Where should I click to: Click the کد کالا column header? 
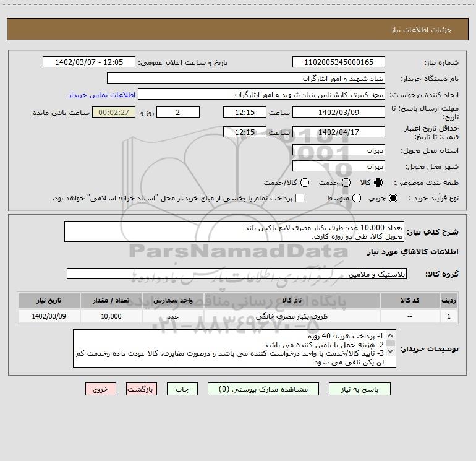pos(410,300)
